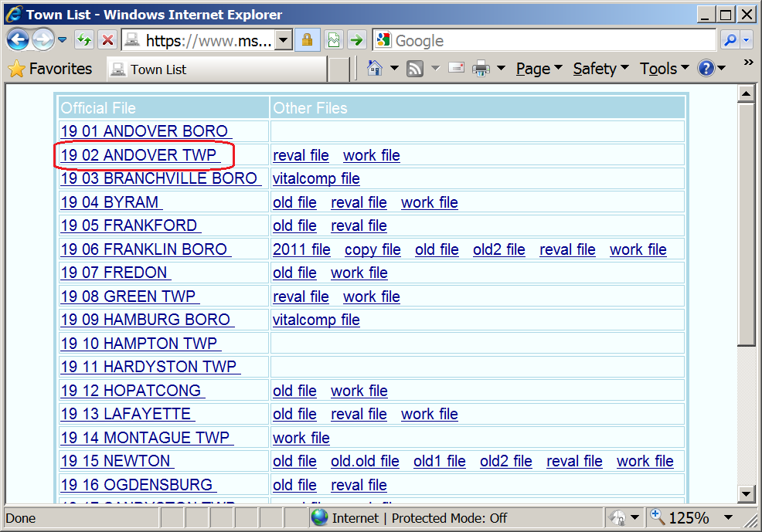Click the Read Mail envelope icon
762x532 pixels.
(x=456, y=68)
